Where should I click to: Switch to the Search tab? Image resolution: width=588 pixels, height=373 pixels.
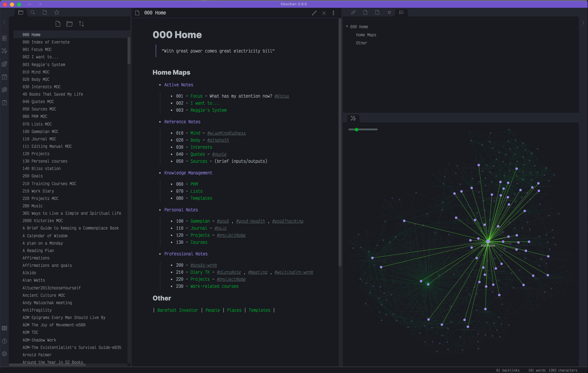coord(33,12)
